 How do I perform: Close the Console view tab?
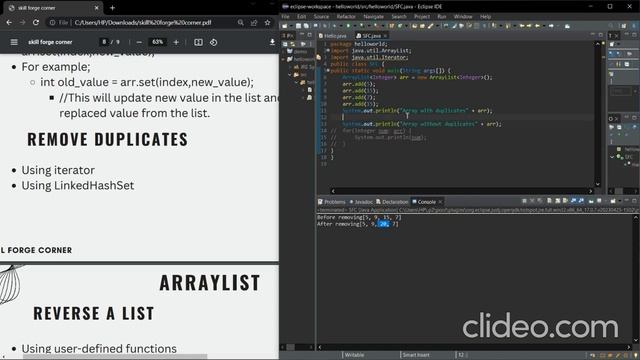pyautogui.click(x=440, y=202)
